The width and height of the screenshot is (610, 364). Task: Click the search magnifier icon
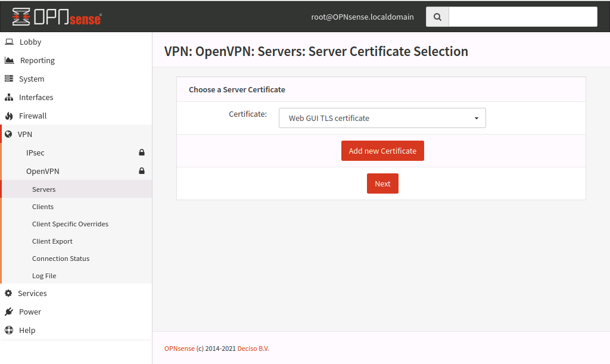click(x=437, y=17)
